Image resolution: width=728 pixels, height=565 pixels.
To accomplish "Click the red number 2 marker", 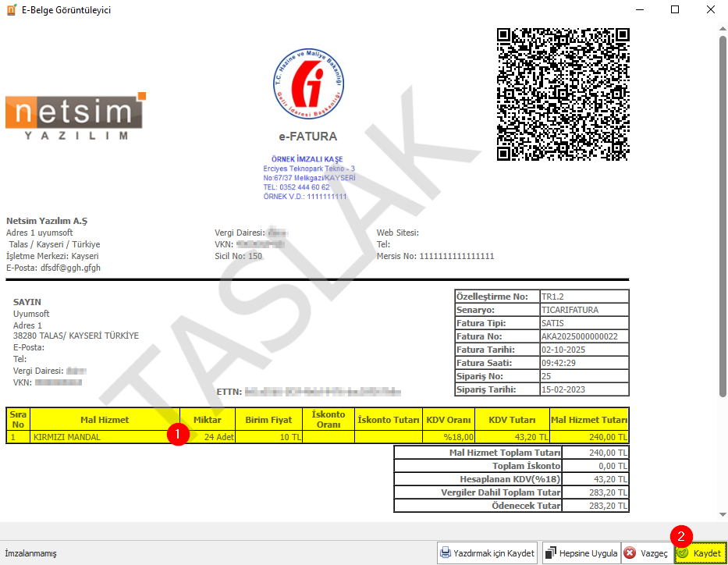I will pos(681,536).
